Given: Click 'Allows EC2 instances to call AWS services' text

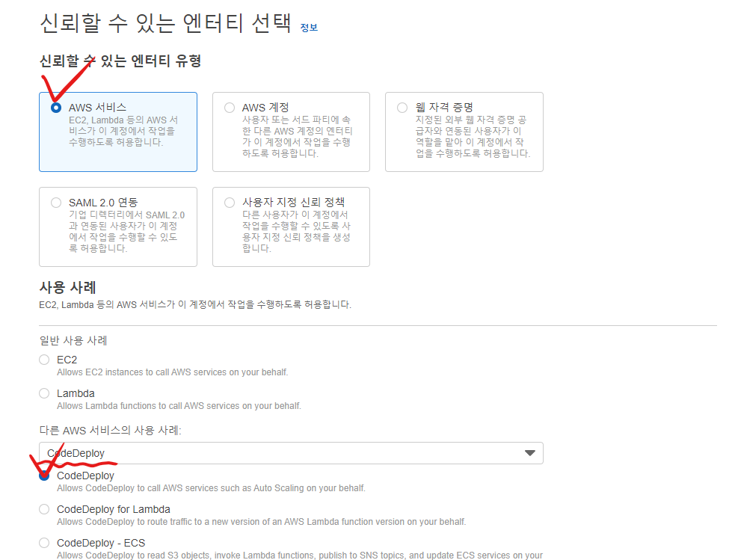Looking at the screenshot, I should click(173, 372).
